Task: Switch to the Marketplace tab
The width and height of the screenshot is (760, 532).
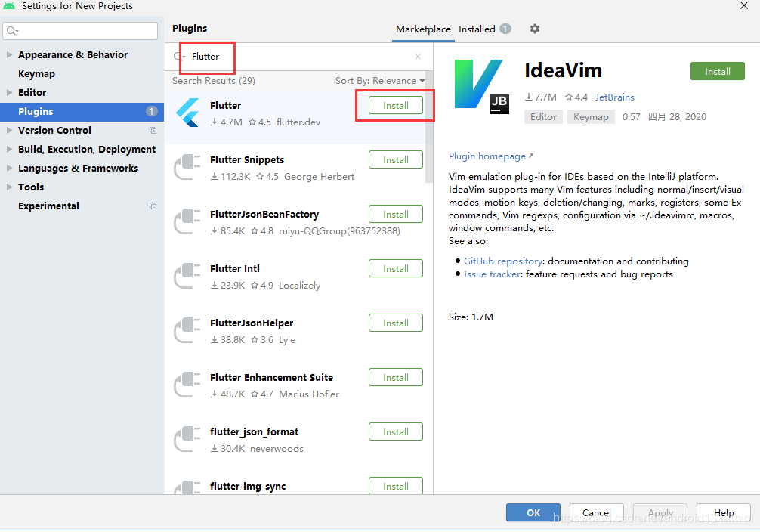Action: point(423,29)
